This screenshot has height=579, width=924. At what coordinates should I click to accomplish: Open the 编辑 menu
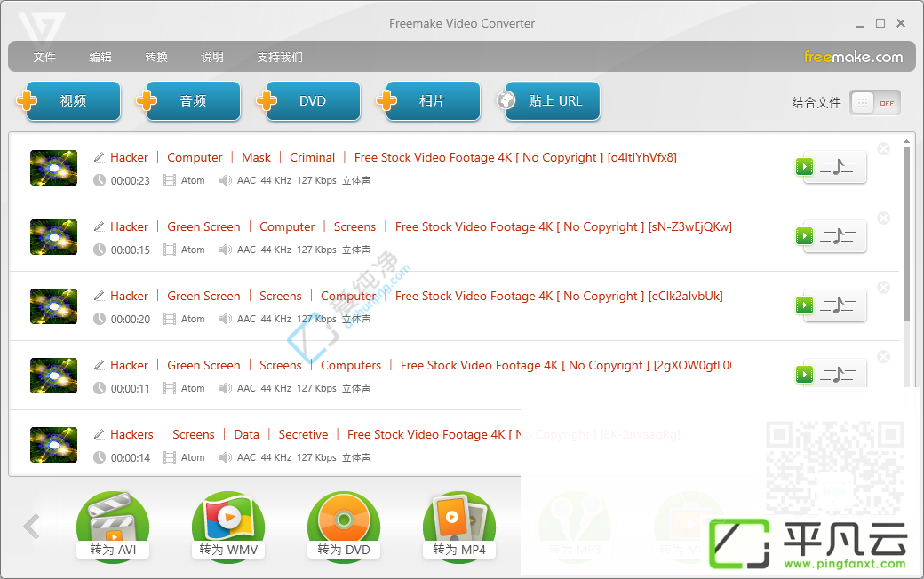[x=100, y=57]
